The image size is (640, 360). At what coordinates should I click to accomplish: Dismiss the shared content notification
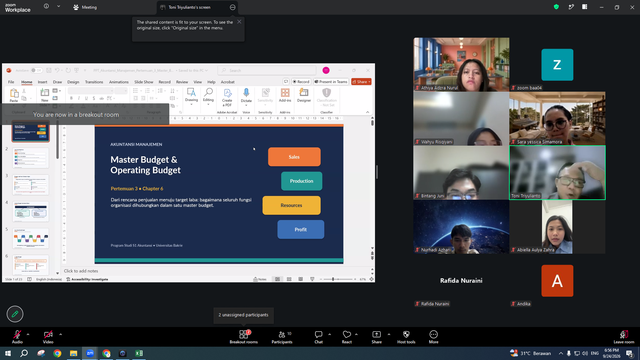tap(239, 22)
